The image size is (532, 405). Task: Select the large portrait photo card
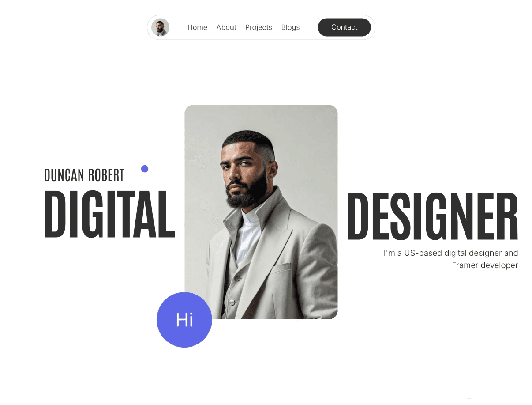[261, 212]
